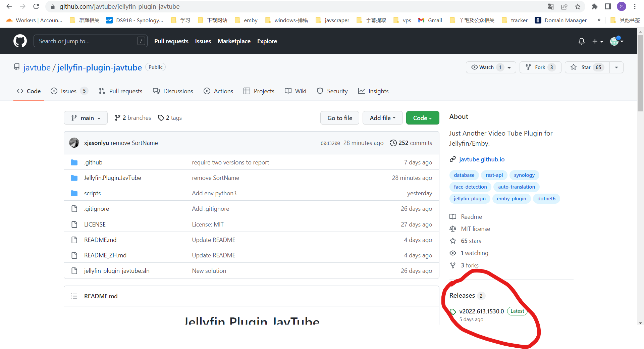This screenshot has height=349, width=644.
Task: Open the main branch dropdown
Action: click(x=86, y=118)
